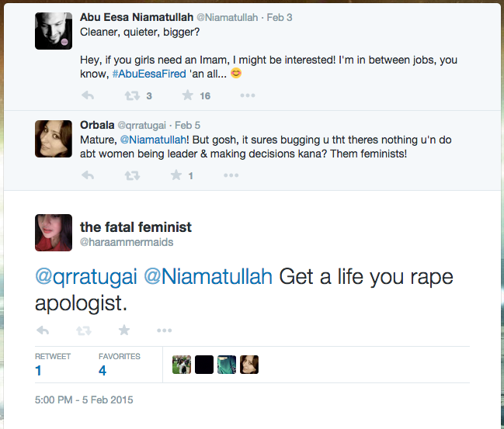Viewport: 504px width, 429px height.
Task: Show more options on the fatal feminist's tweet
Action: [x=164, y=330]
